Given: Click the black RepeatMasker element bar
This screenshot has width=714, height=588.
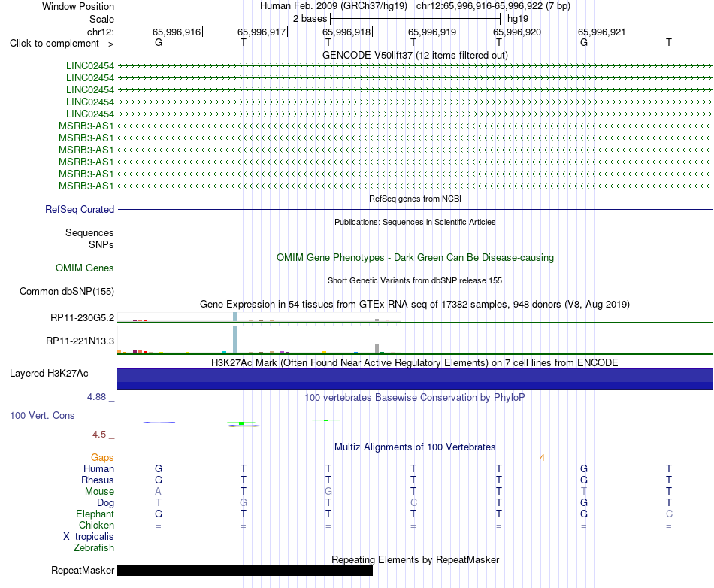Looking at the screenshot, I should [x=245, y=570].
